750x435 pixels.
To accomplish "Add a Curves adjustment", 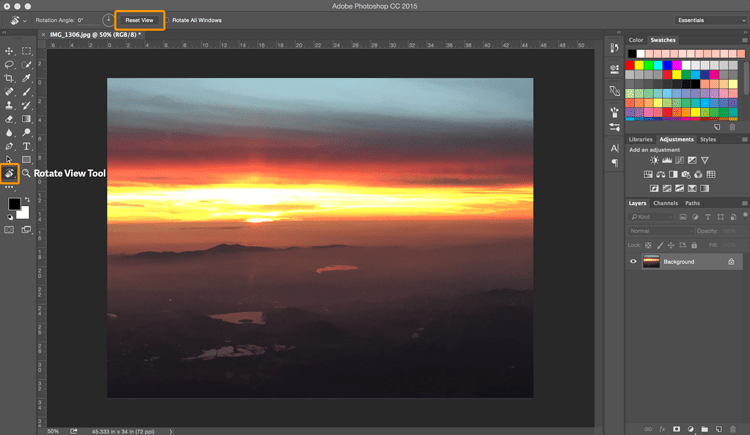I will [679, 160].
